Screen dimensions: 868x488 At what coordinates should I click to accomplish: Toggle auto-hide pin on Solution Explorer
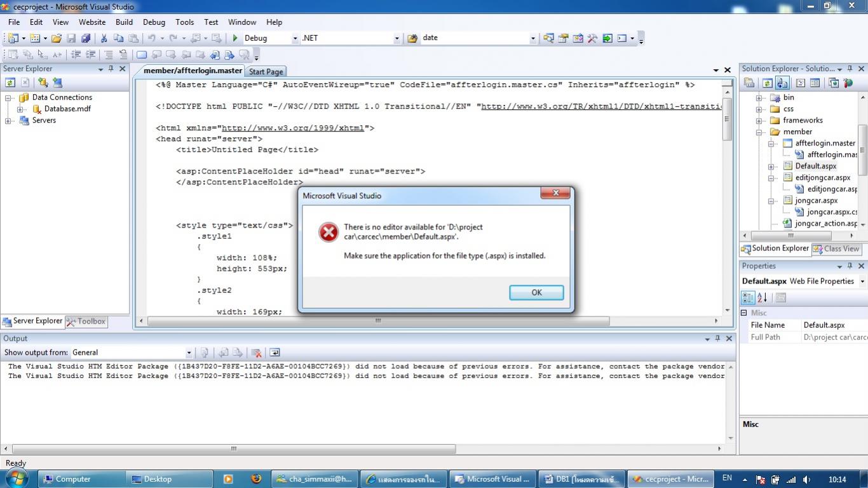850,69
